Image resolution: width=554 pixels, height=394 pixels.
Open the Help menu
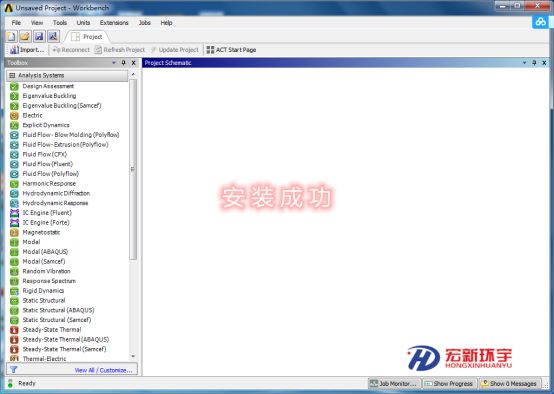[x=166, y=23]
